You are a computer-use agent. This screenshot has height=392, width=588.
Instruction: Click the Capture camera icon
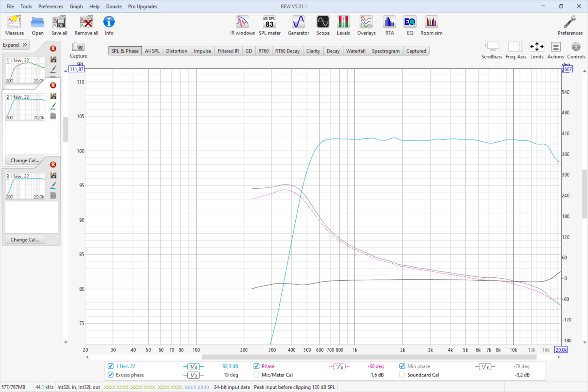78,47
